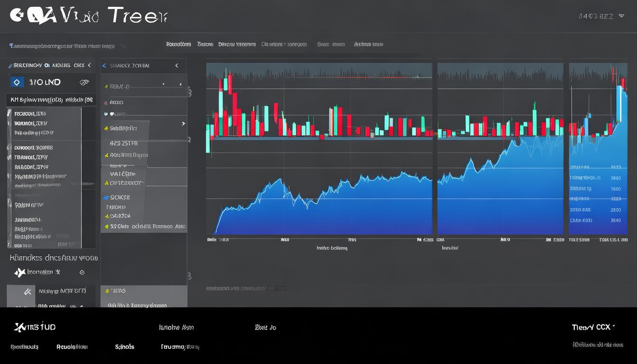637x364 pixels.
Task: Click the cloud-shaped icon beside the diamond row
Action: pos(84,82)
